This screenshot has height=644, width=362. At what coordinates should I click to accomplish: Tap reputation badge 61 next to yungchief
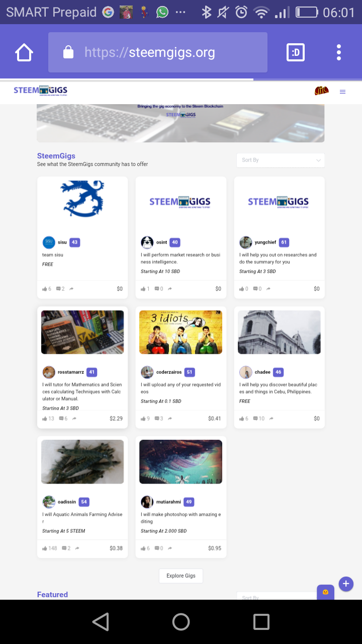[284, 243]
